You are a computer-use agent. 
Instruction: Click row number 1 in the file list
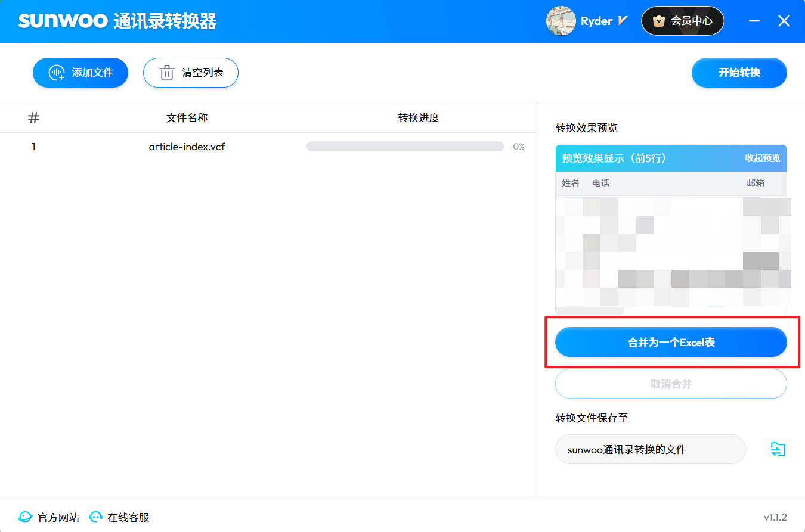point(34,147)
